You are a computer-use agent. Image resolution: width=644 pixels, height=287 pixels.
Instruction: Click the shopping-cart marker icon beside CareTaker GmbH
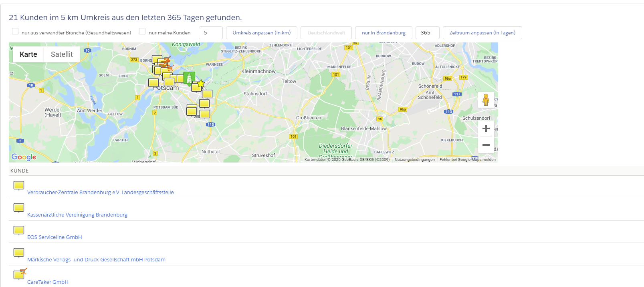click(x=20, y=274)
